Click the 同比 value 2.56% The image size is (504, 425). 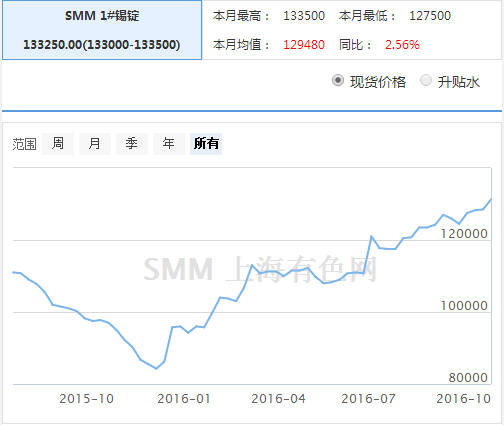click(402, 44)
